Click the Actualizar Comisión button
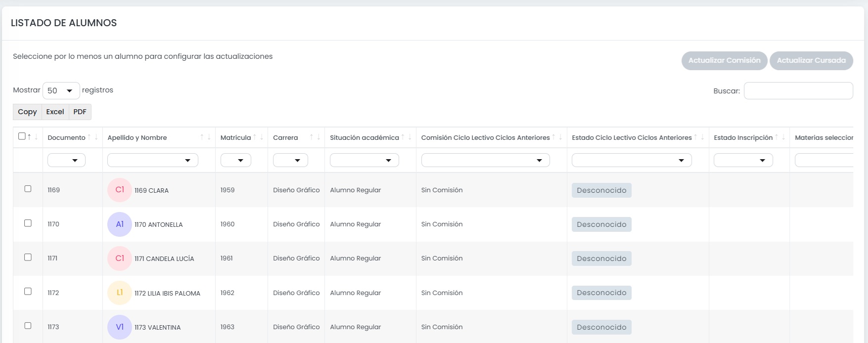Image resolution: width=868 pixels, height=343 pixels. (725, 60)
